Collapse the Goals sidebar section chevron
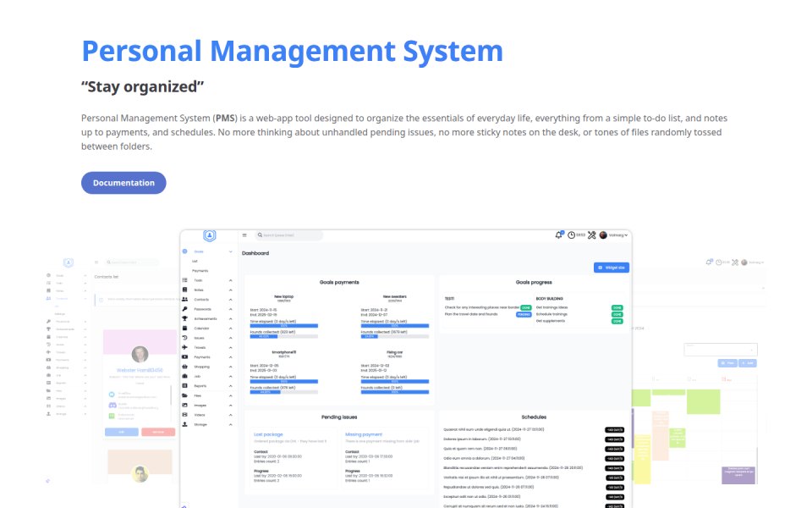Image resolution: width=812 pixels, height=508 pixels. tap(230, 251)
